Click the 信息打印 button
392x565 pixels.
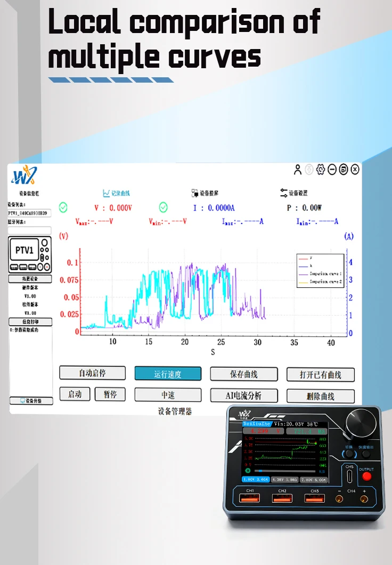(x=30, y=322)
